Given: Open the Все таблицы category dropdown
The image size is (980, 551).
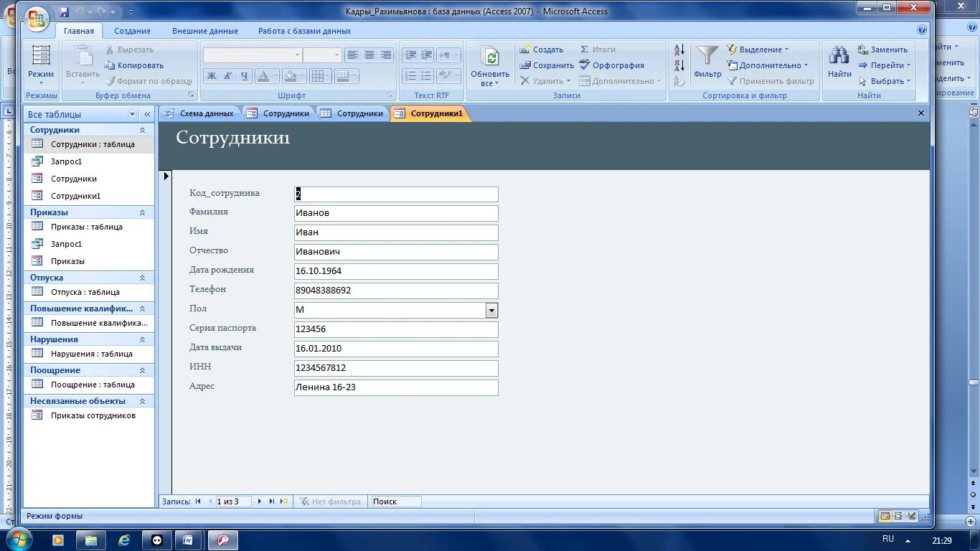Looking at the screenshot, I should [132, 114].
